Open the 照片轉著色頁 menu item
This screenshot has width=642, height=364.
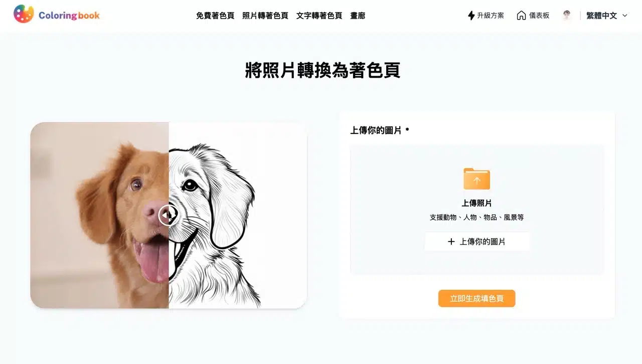[265, 16]
